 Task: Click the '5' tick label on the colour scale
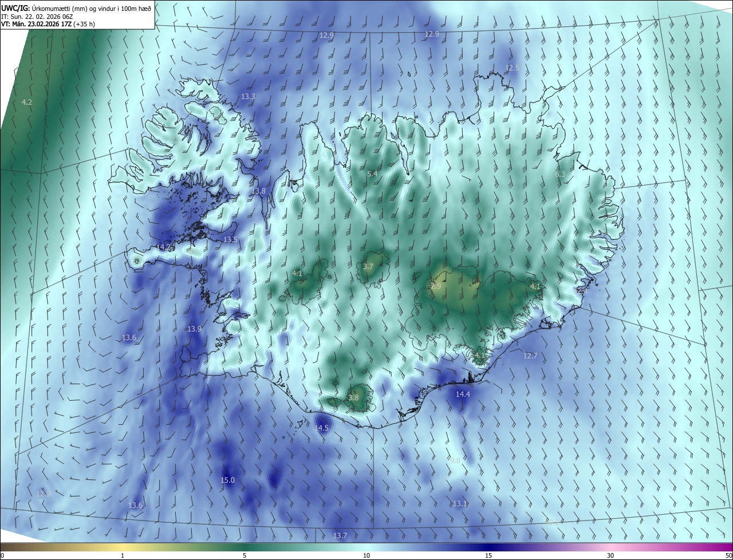(245, 555)
